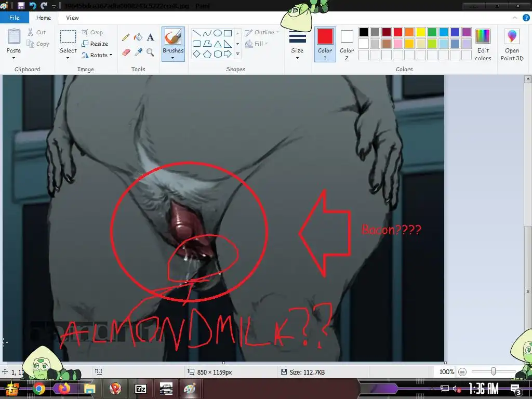Set Color 1 as active color
This screenshot has width=532, height=399.
click(x=325, y=45)
